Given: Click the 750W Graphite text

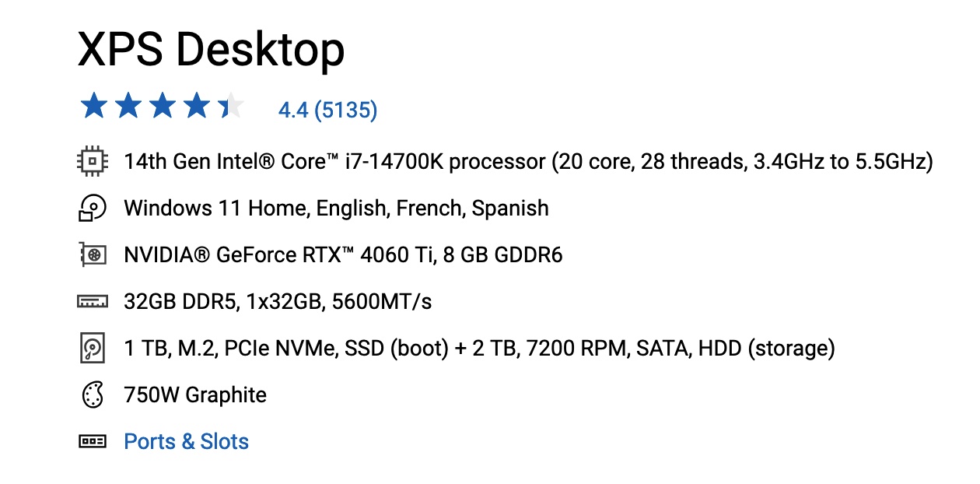Looking at the screenshot, I should coord(194,395).
